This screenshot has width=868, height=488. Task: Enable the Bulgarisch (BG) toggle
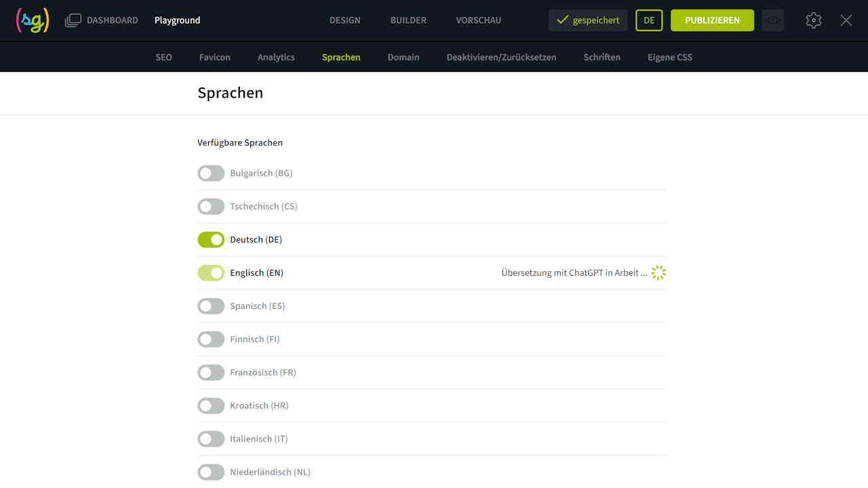[x=211, y=173]
